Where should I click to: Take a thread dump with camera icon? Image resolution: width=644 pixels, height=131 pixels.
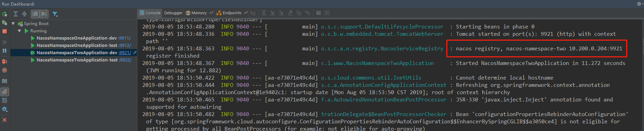pos(5,81)
